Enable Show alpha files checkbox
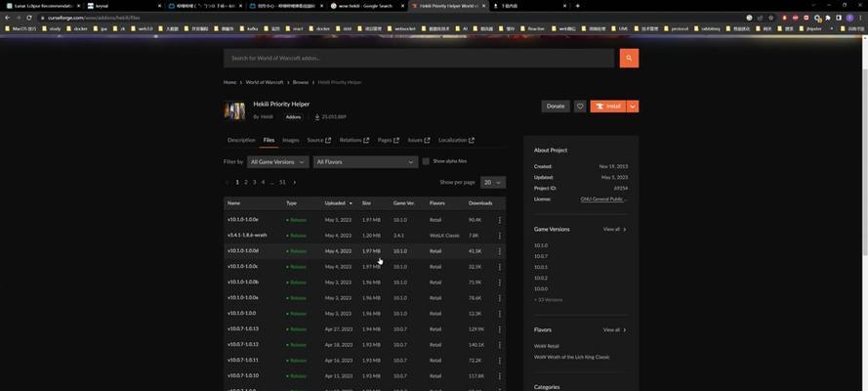The width and height of the screenshot is (868, 391). (x=426, y=161)
